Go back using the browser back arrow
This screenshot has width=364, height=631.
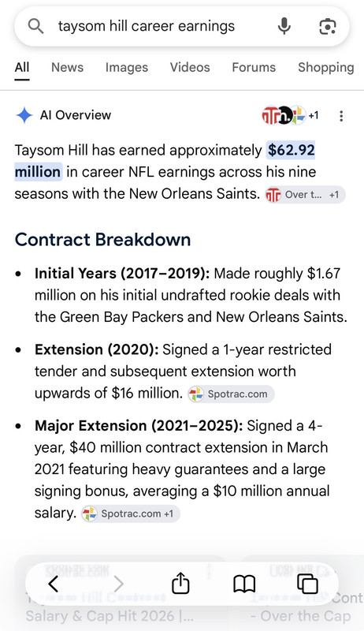53,584
